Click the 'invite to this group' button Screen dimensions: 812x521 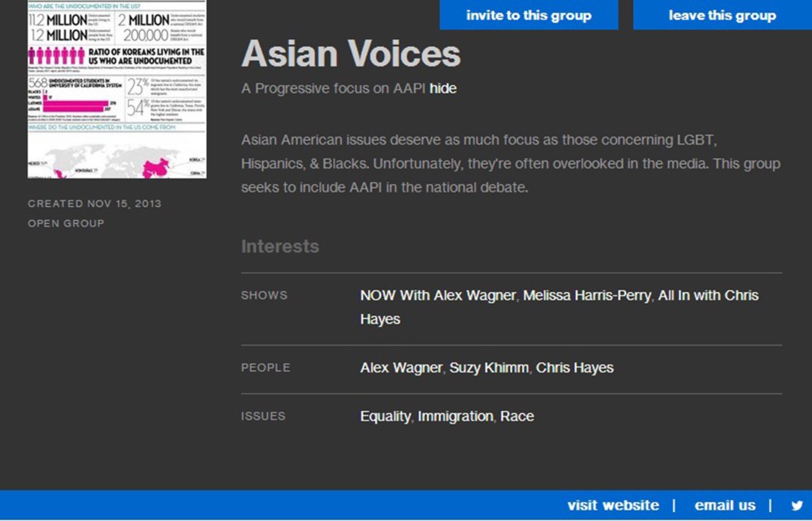click(529, 15)
